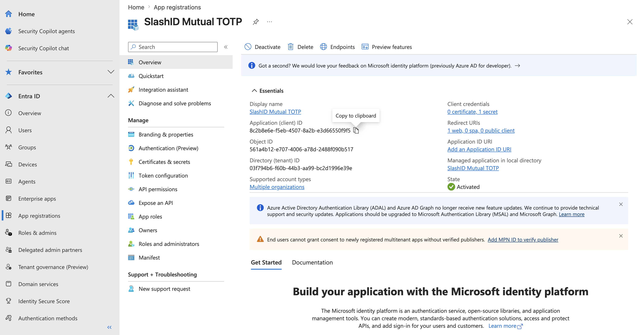Viewport: 644px width, 335px height.
Task: Open Entra ID Overview in the left sidebar
Action: 29,113
